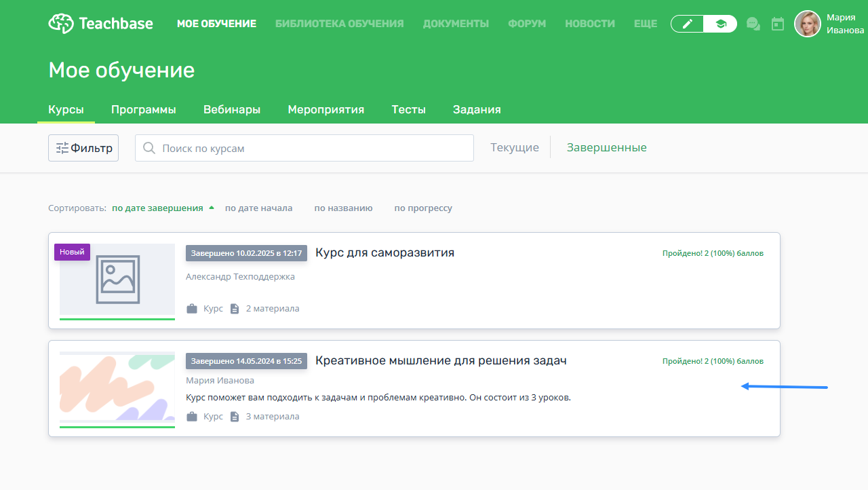Open course Курс для саморазвития title
Image resolution: width=868 pixels, height=490 pixels.
click(385, 252)
